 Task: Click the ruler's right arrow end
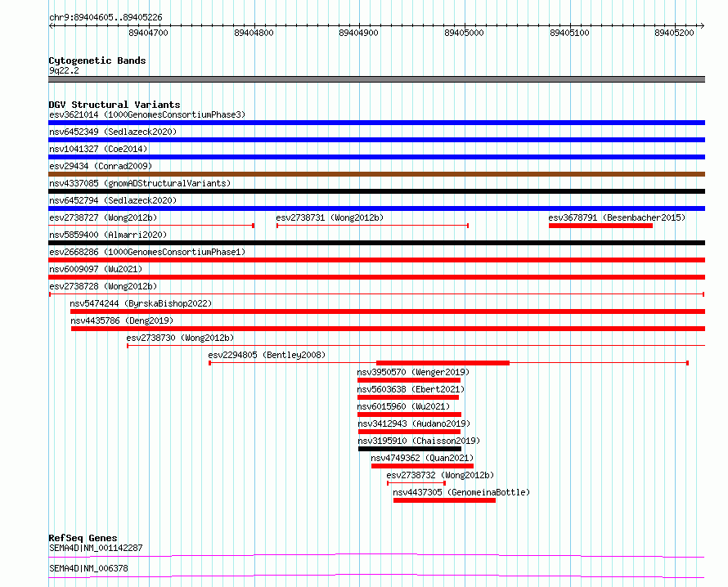[x=703, y=26]
